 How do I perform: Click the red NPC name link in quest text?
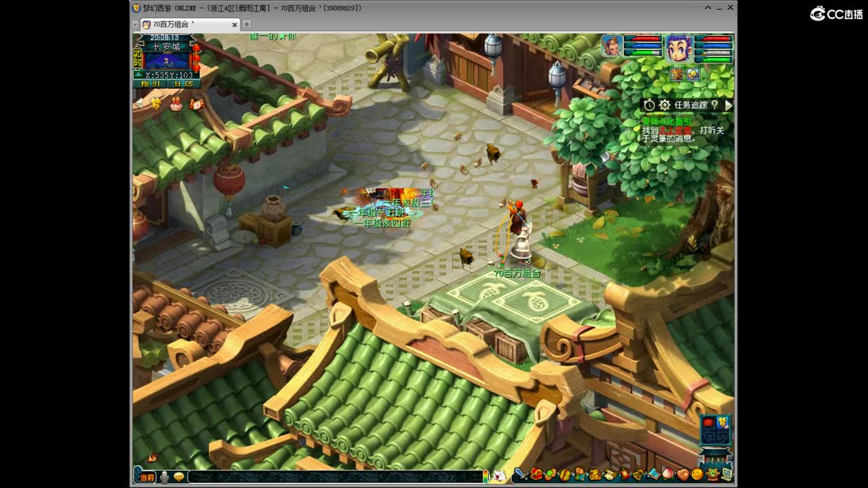(x=676, y=129)
